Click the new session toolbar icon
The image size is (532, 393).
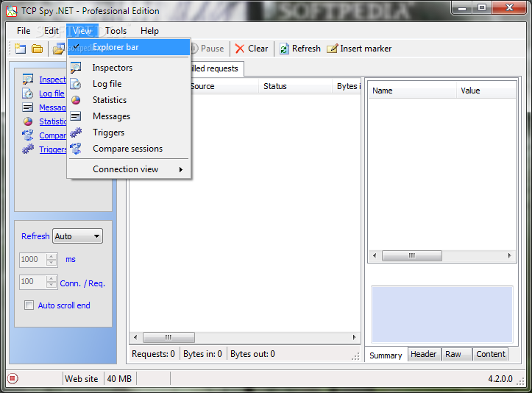coord(21,49)
